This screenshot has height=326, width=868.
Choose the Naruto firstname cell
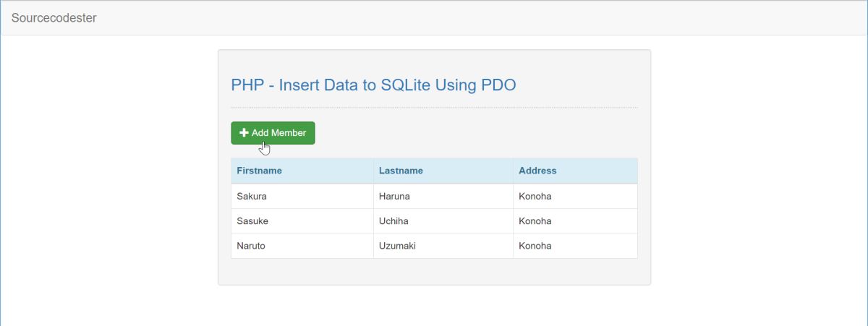251,246
